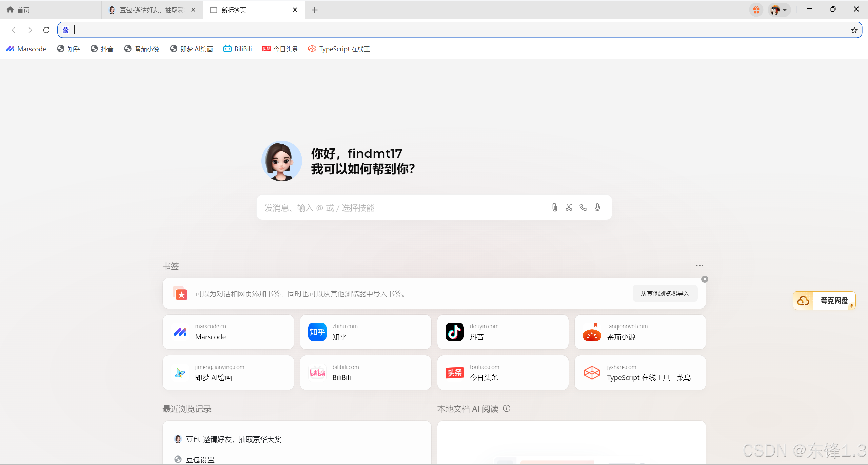Click the scissors screenshot icon
868x465 pixels.
pos(569,207)
